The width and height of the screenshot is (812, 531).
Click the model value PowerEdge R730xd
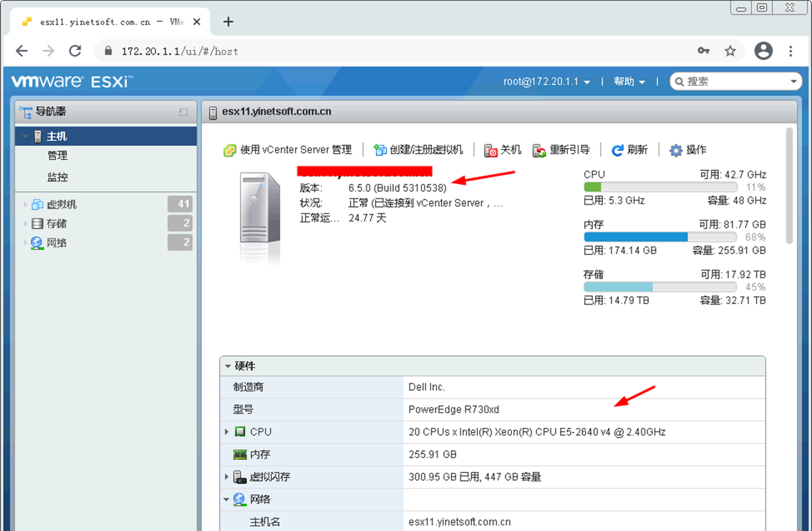click(x=454, y=409)
